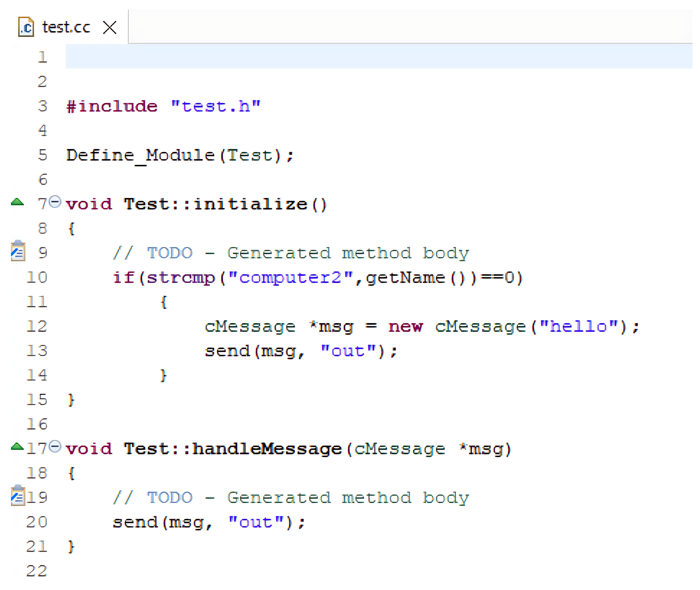
Task: Click line number 12 in the gutter
Action: 37,327
